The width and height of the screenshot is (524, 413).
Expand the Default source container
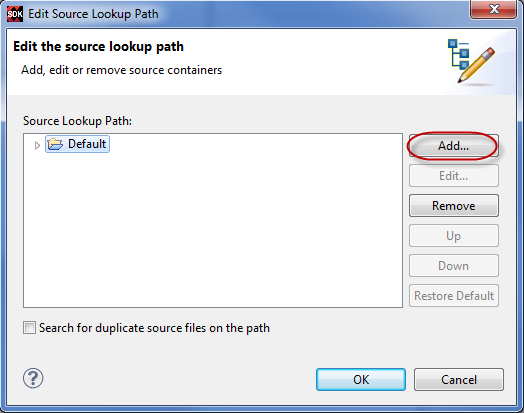point(37,145)
